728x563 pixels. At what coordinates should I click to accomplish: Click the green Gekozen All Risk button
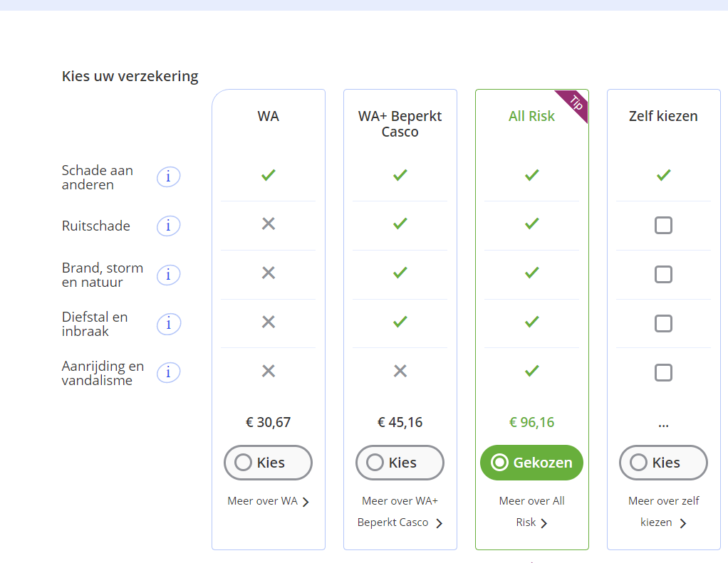pyautogui.click(x=531, y=463)
